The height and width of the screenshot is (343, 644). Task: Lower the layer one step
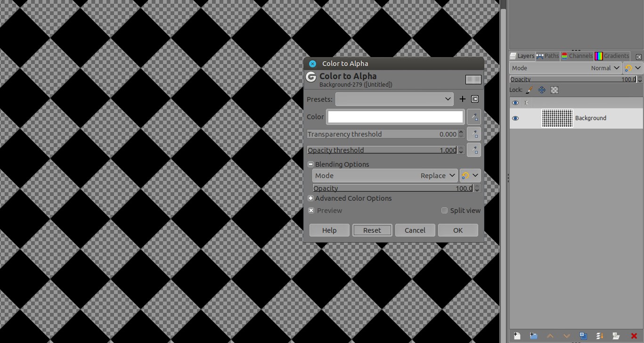567,336
